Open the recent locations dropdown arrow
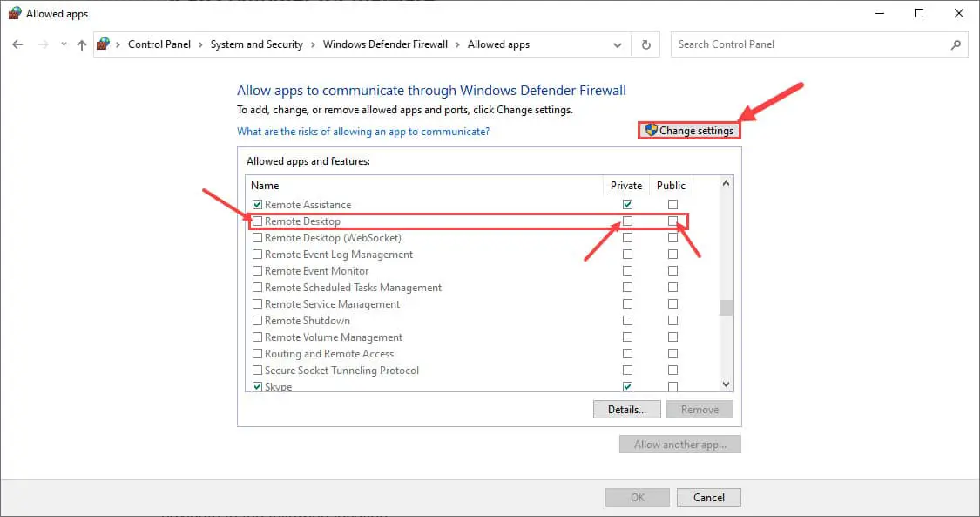This screenshot has width=980, height=517. pyautogui.click(x=63, y=44)
